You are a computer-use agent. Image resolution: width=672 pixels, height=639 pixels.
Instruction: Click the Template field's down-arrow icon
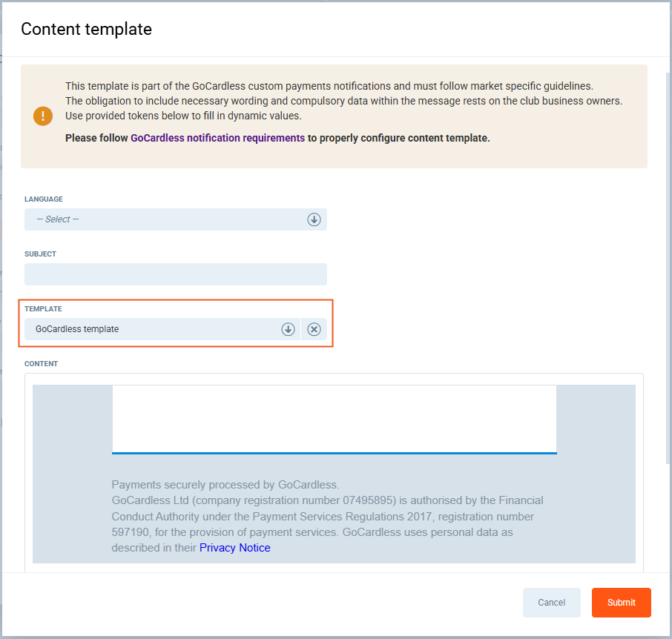[x=288, y=329]
